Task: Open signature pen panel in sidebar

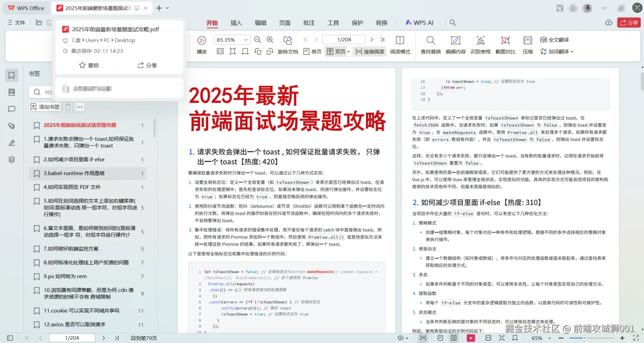Action: [12, 143]
